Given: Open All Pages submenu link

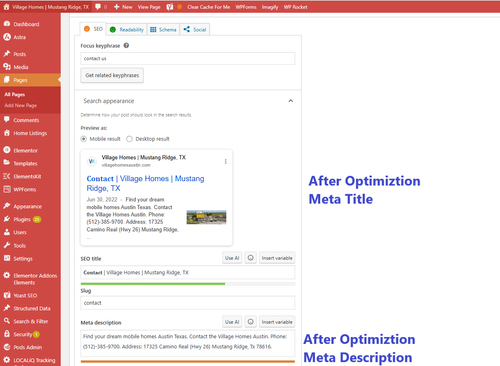Looking at the screenshot, I should click(x=15, y=94).
